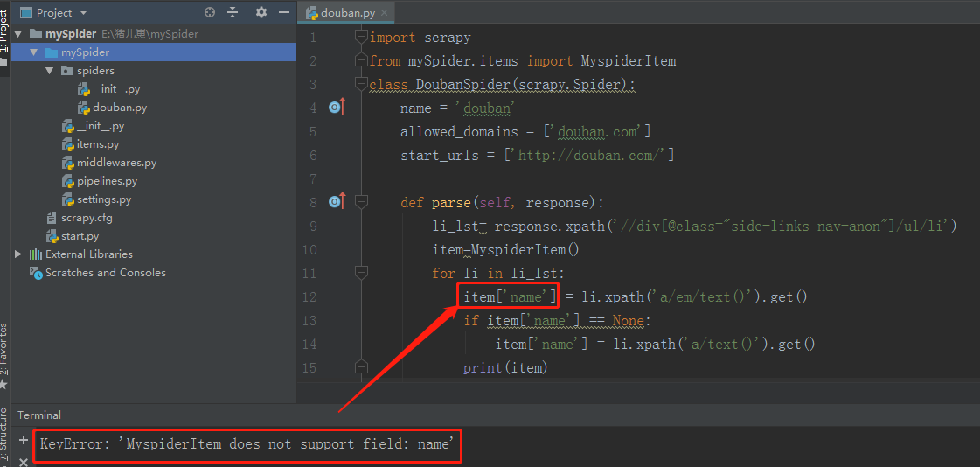The height and width of the screenshot is (467, 980).
Task: Click the Python icon beside middlewares.py
Action: 68,163
